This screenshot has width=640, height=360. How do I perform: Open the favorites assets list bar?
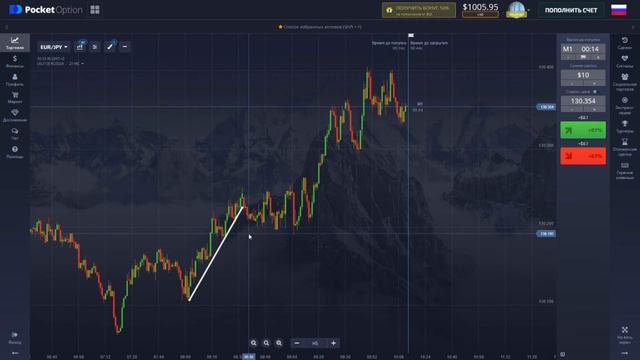click(320, 27)
